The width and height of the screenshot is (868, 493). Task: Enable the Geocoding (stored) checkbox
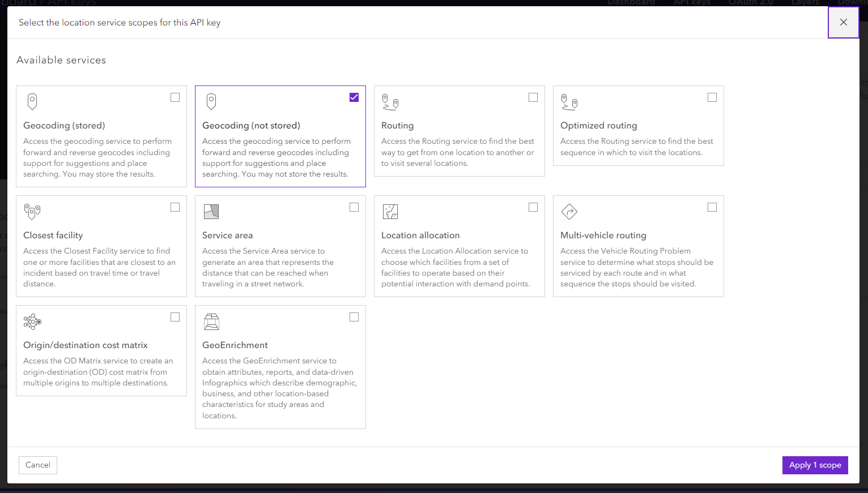tap(175, 97)
